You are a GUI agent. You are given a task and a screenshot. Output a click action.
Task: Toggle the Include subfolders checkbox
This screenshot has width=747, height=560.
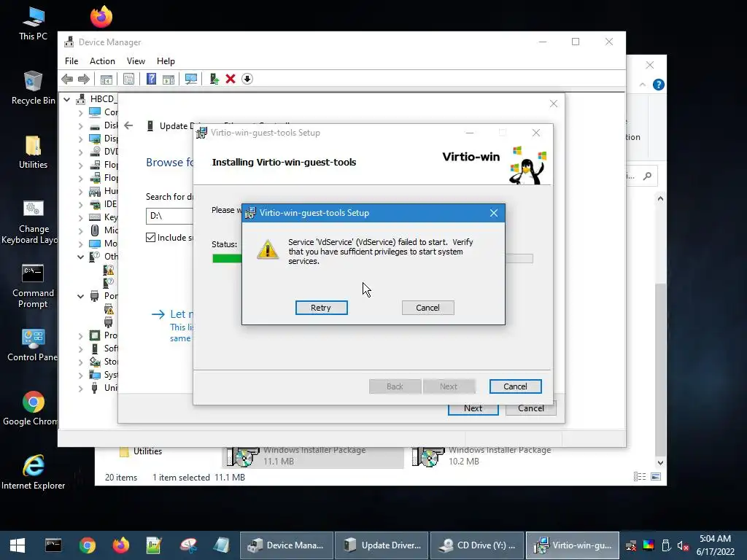tap(150, 237)
